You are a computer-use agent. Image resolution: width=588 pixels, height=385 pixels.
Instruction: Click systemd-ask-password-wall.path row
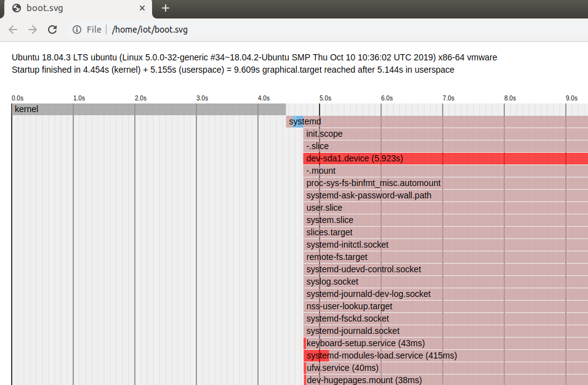click(446, 195)
